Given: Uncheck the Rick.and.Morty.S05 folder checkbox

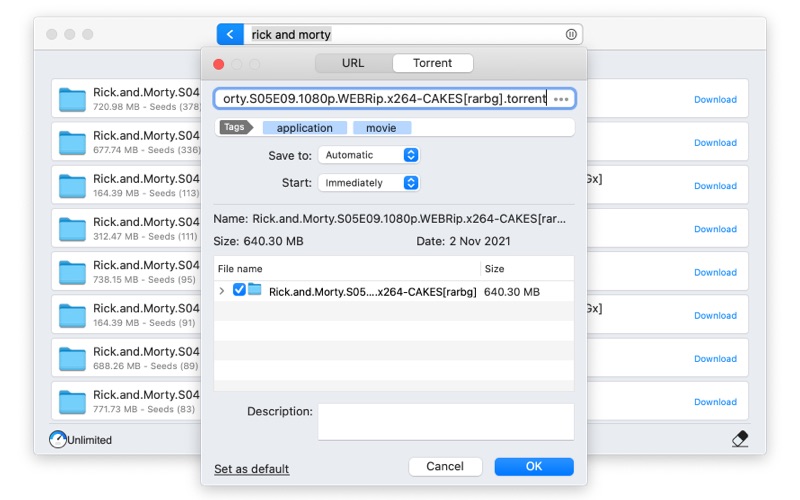Looking at the screenshot, I should coord(239,290).
